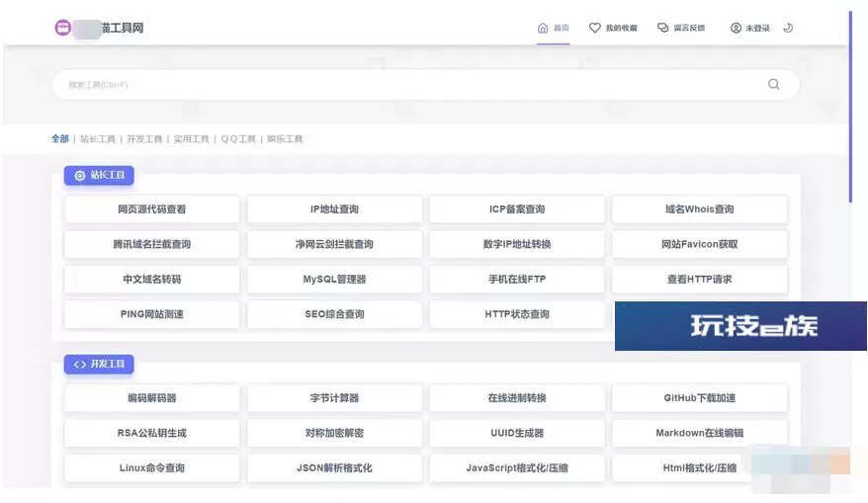Open JSON解析格式化 tool
This screenshot has height=503, width=868.
334,467
